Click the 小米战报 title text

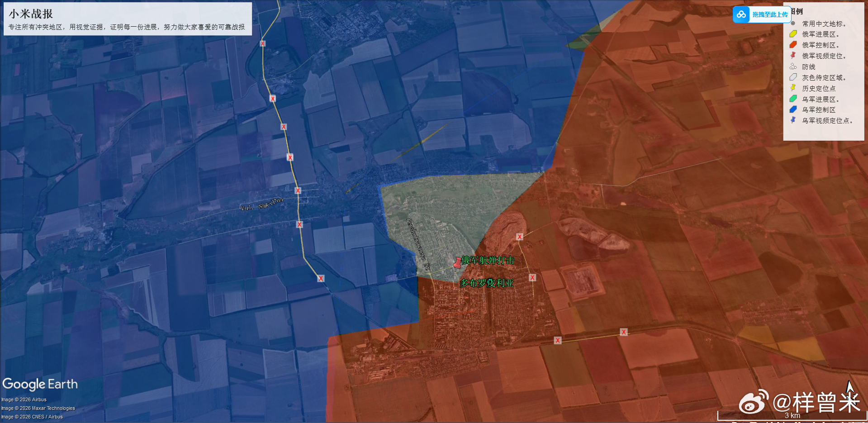(x=31, y=14)
